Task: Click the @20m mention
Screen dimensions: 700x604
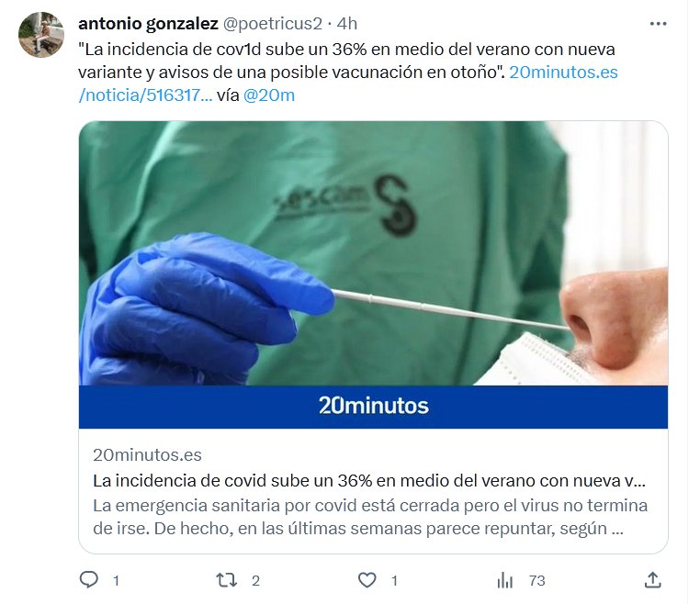Action: (269, 95)
